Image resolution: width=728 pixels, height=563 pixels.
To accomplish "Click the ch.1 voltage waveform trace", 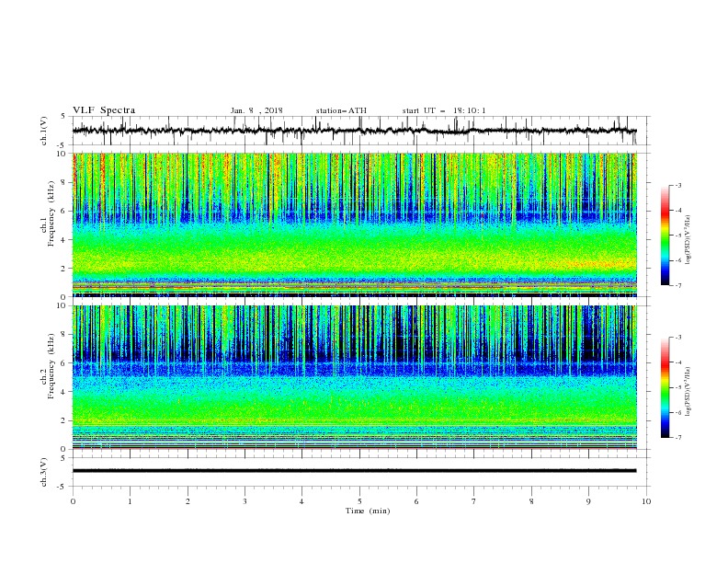I will tap(355, 131).
